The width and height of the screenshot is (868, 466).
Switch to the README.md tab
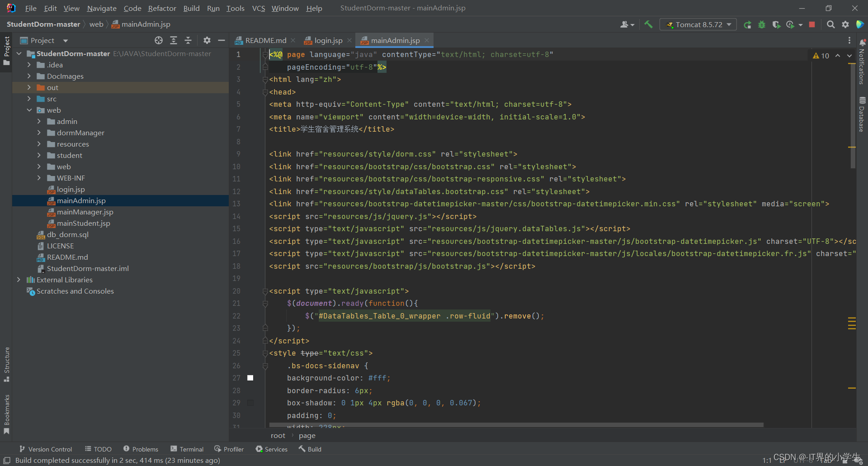pos(265,40)
